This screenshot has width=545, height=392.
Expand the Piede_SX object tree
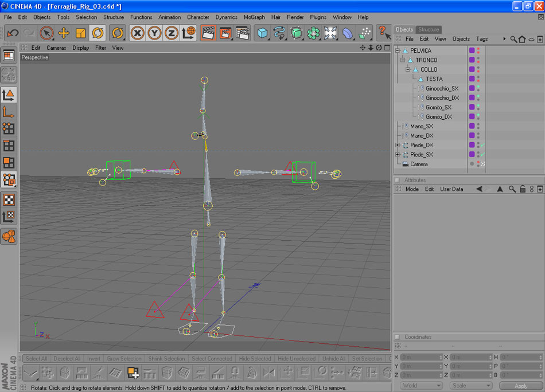[x=398, y=155]
